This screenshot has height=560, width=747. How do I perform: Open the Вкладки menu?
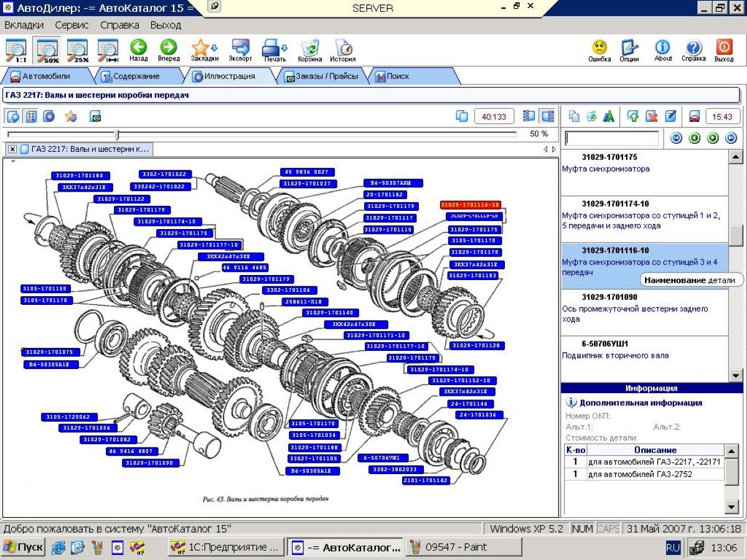[24, 26]
